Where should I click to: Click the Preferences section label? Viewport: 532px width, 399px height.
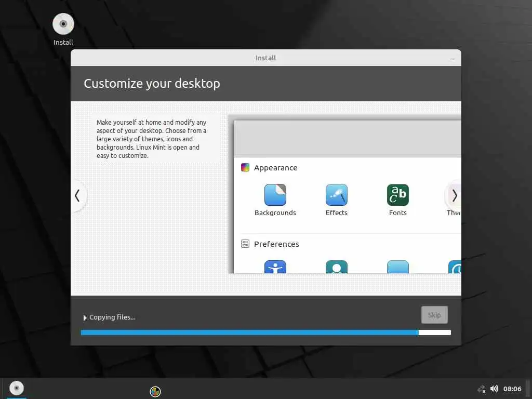tap(276, 244)
